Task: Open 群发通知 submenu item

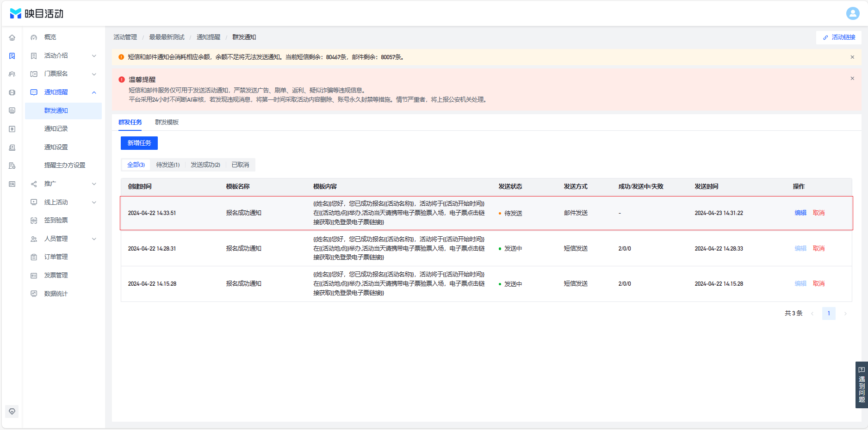Action: [63, 111]
